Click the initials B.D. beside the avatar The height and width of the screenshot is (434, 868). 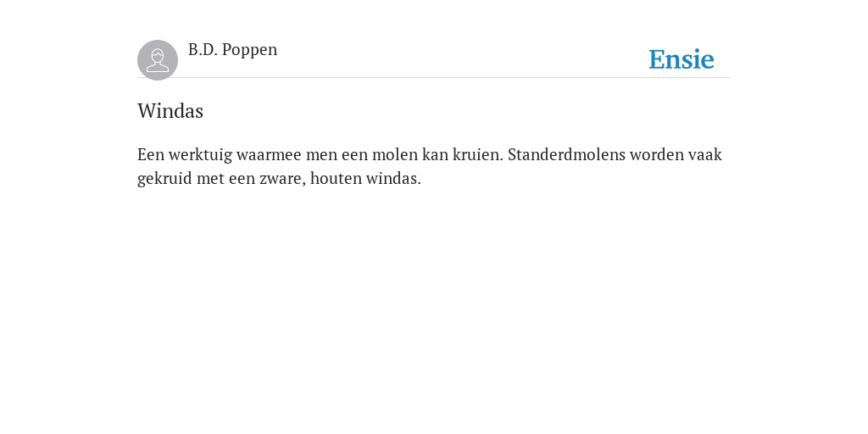[x=203, y=50]
